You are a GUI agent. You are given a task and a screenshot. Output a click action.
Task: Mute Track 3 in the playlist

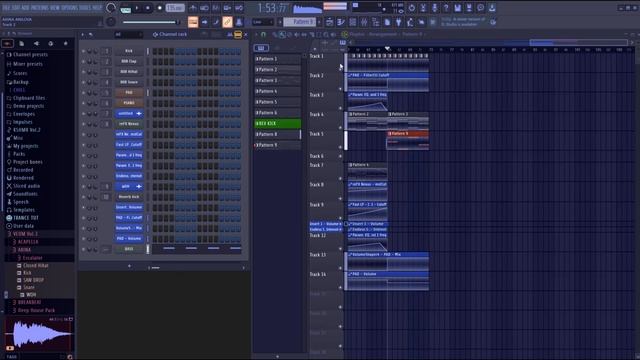(x=340, y=108)
